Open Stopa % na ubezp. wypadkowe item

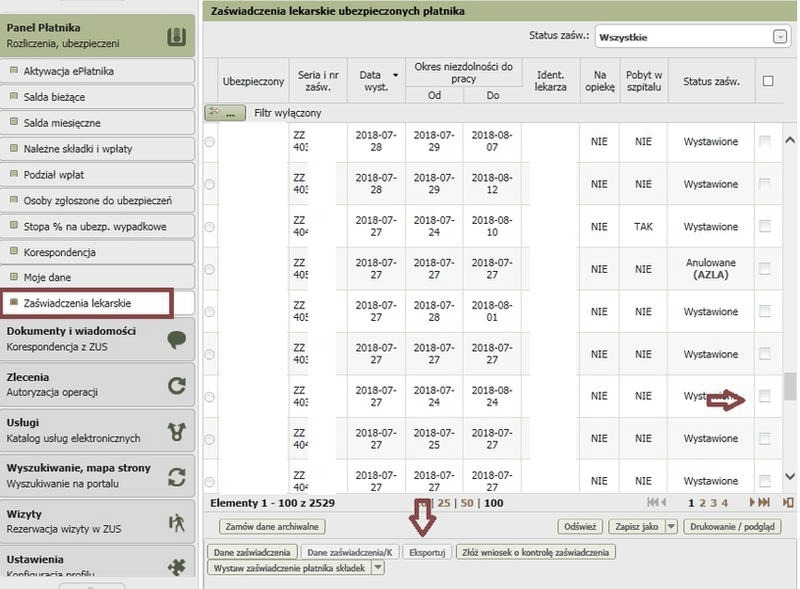[97, 226]
